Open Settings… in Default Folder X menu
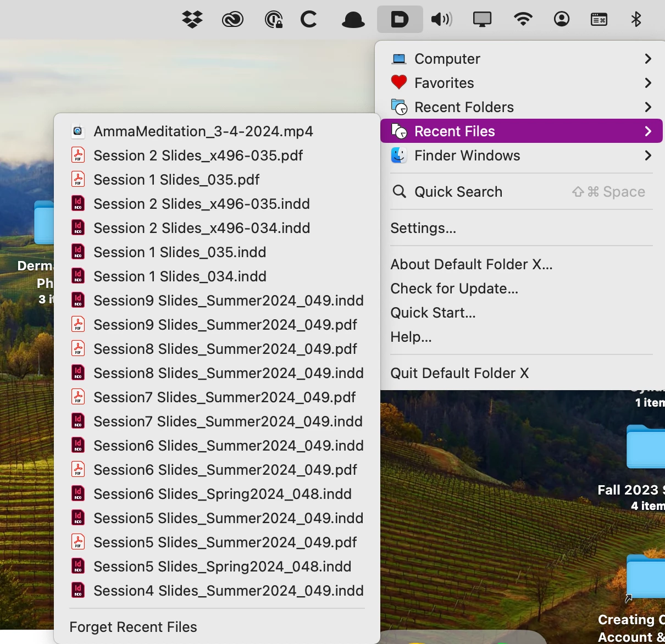This screenshot has height=644, width=665. (521, 228)
